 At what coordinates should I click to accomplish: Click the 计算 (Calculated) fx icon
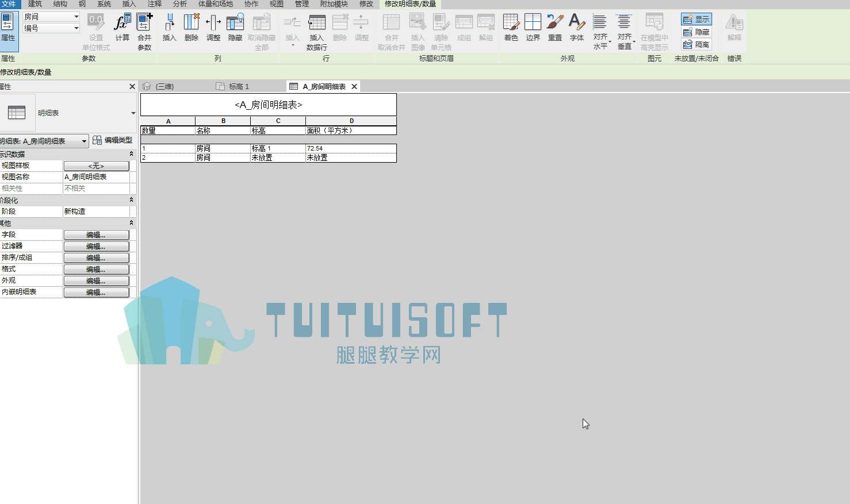[122, 28]
